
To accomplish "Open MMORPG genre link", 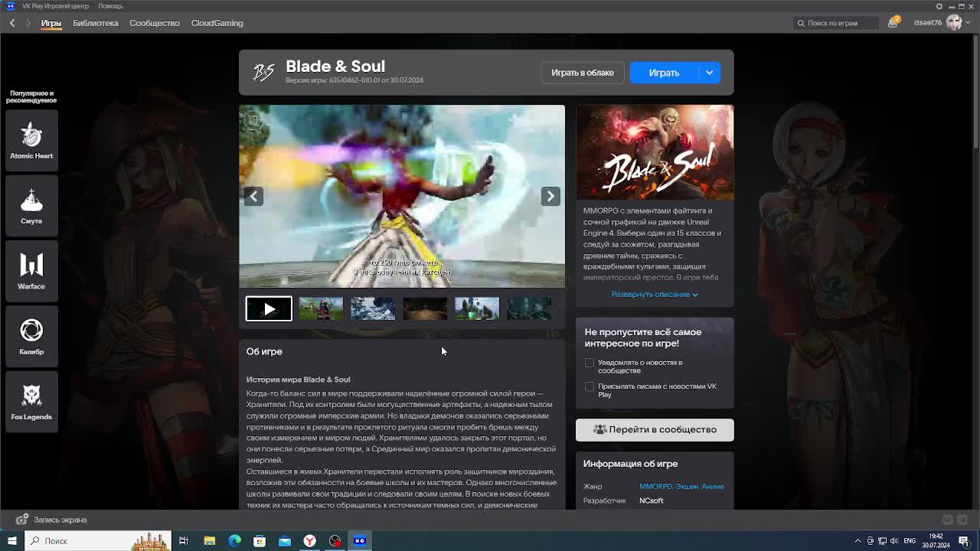I will [x=656, y=487].
